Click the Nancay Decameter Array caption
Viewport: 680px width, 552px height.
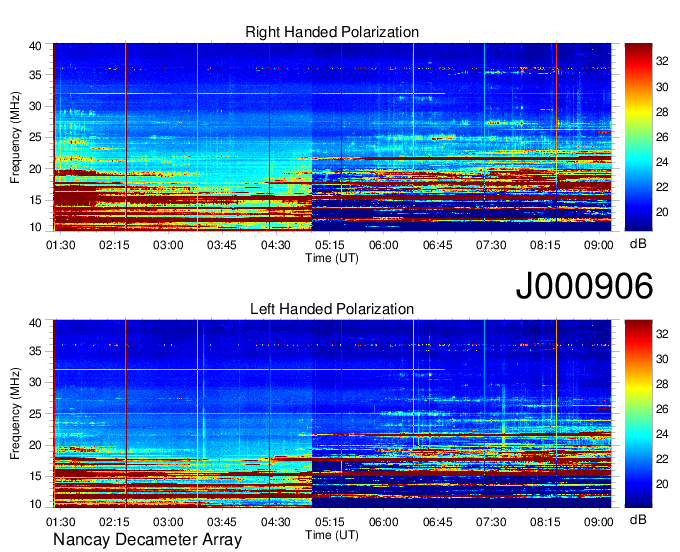[147, 540]
